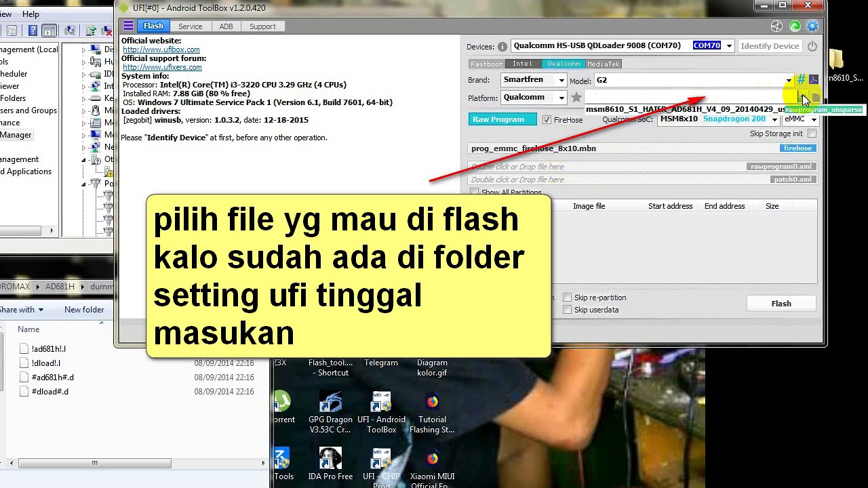Click the Explorer horizontal scrollbar
The width and height of the screenshot is (868, 488).
click(95, 464)
